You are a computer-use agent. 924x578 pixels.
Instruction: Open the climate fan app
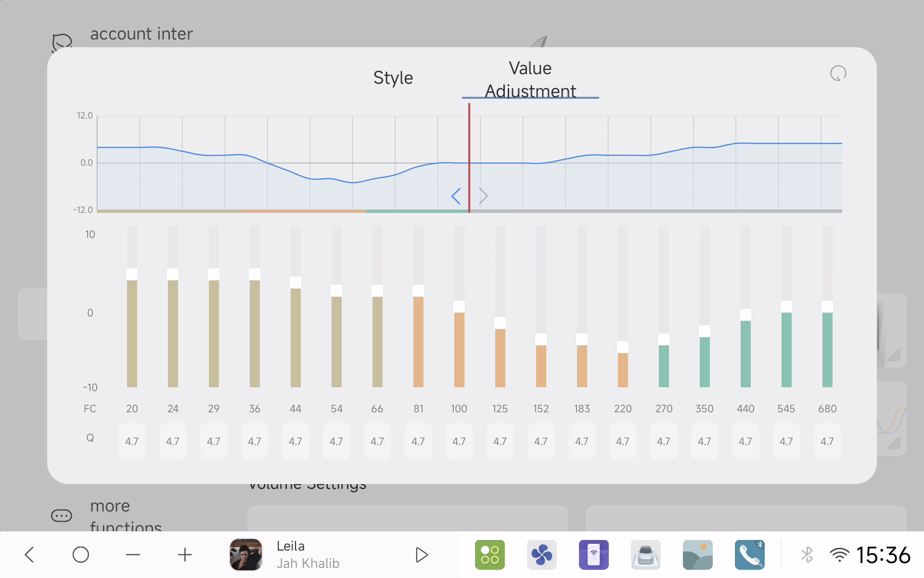tap(541, 555)
